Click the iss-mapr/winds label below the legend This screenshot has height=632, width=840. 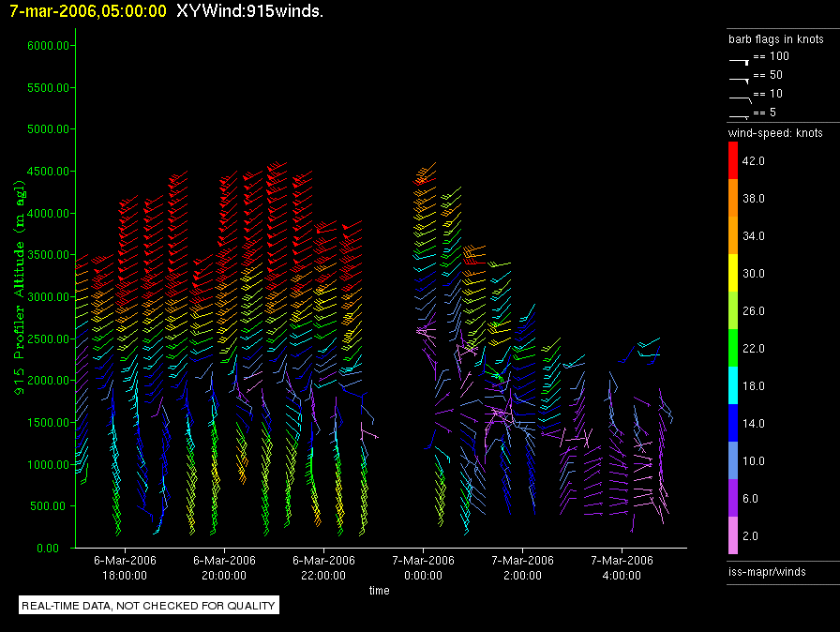(x=766, y=571)
